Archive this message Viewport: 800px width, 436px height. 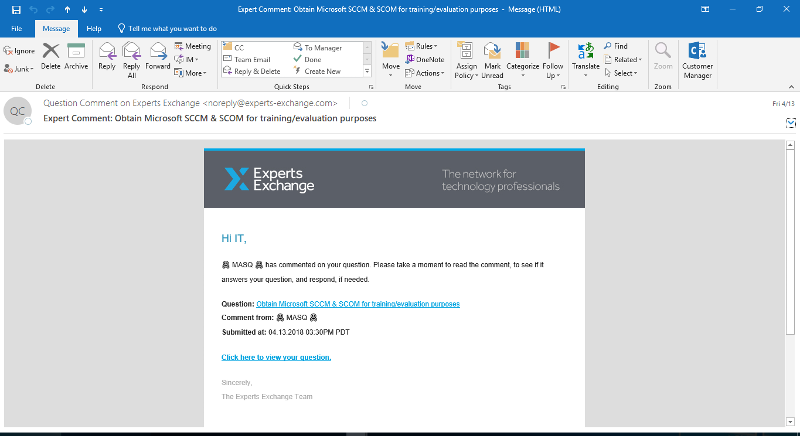tap(76, 57)
